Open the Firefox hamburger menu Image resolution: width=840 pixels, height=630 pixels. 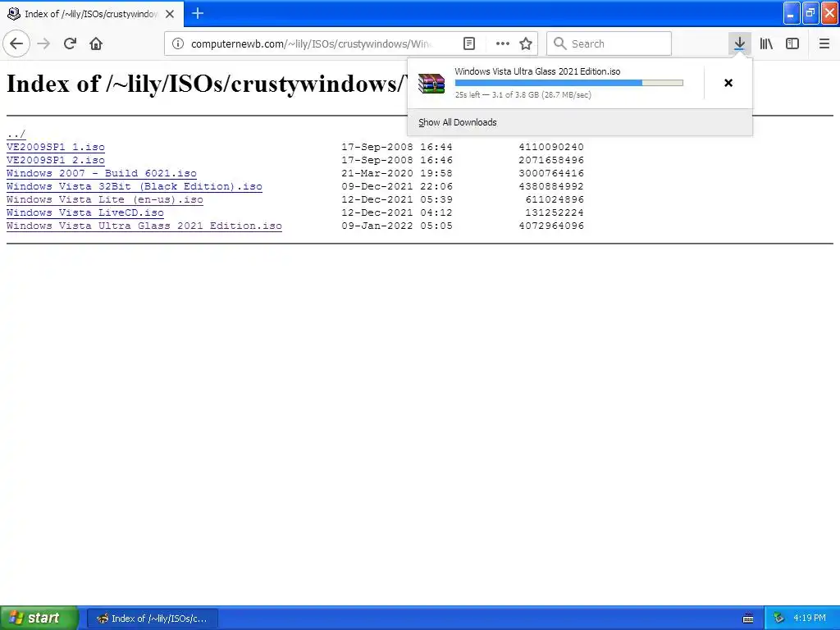point(824,43)
